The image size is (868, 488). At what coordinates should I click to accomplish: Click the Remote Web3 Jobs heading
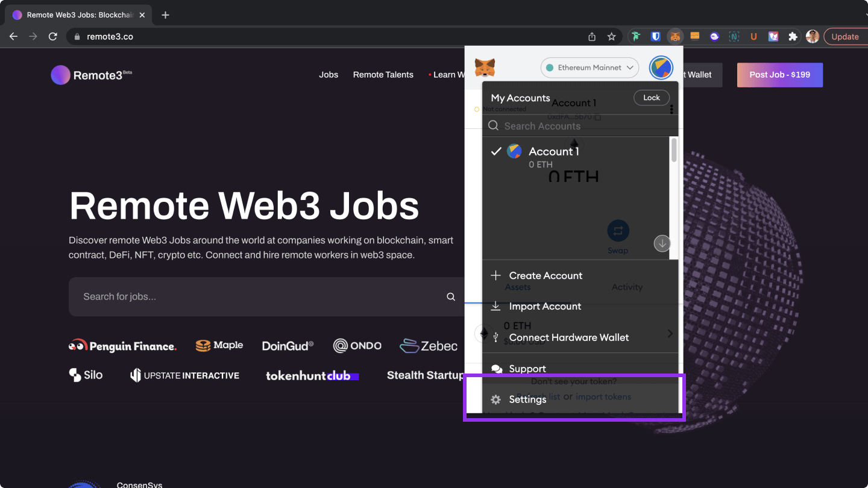(244, 205)
